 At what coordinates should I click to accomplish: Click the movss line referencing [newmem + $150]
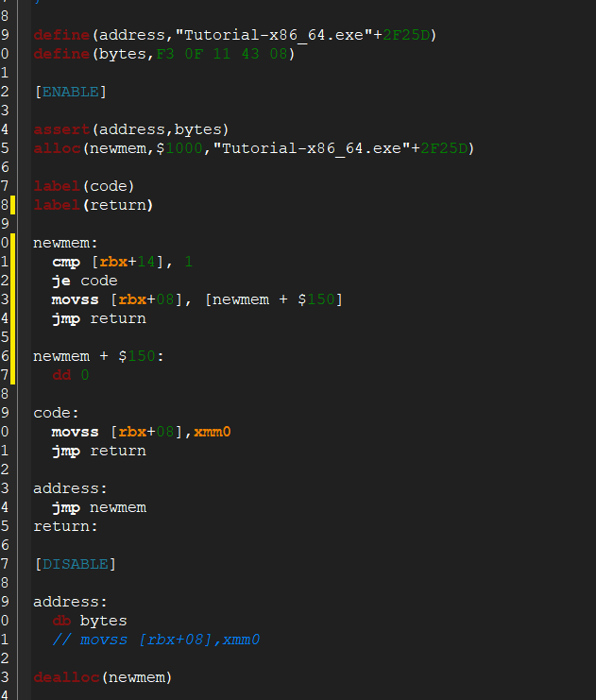(x=196, y=299)
